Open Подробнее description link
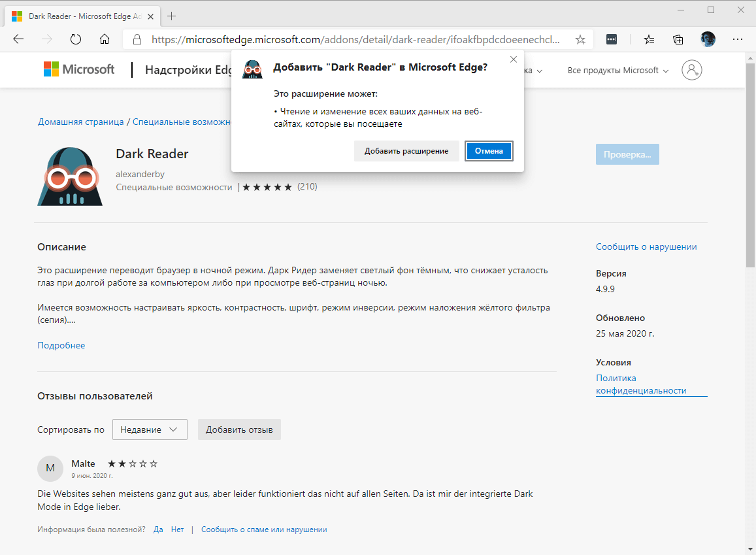 click(61, 345)
